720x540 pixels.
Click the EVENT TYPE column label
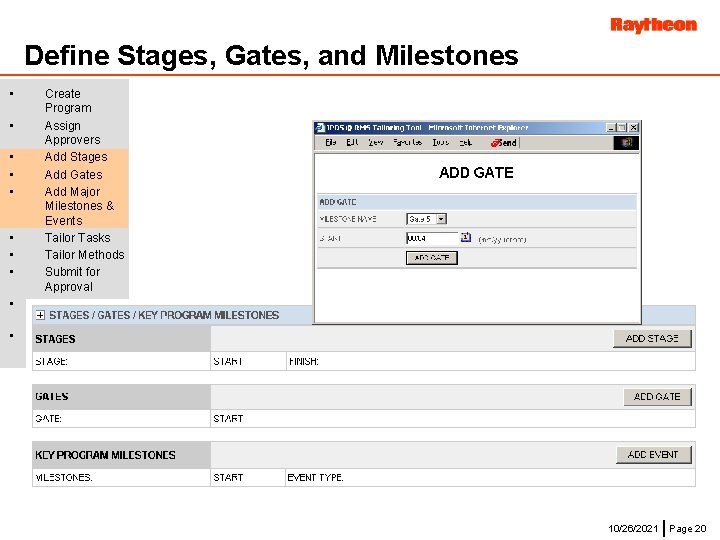point(315,478)
